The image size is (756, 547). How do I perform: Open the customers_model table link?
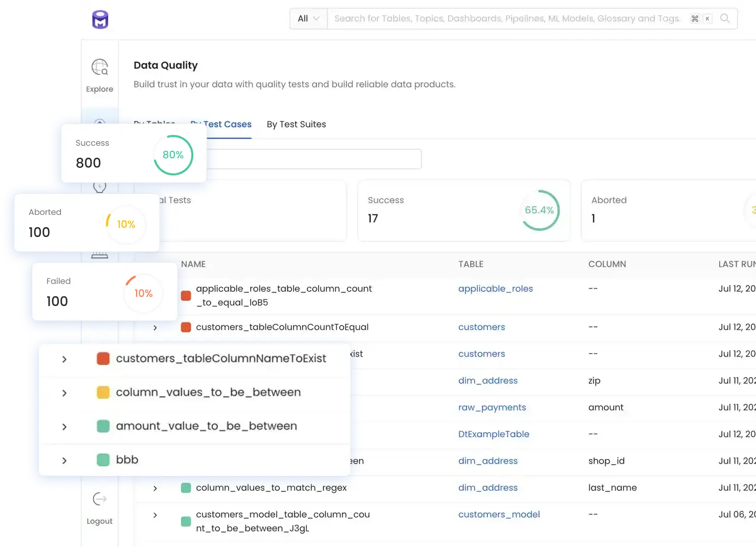(x=499, y=514)
